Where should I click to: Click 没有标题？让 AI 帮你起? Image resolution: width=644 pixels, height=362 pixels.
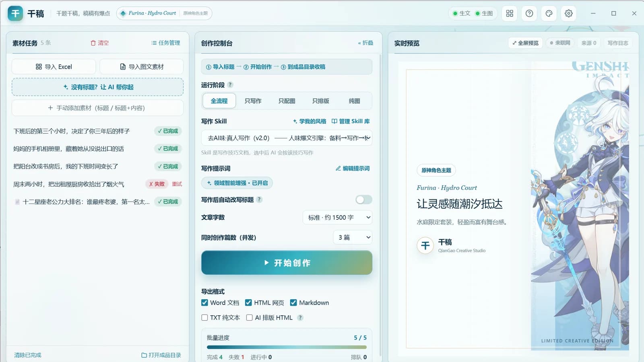tap(98, 87)
